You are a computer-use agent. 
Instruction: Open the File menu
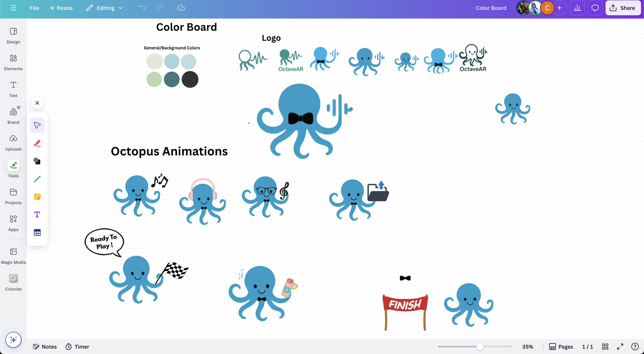point(34,8)
